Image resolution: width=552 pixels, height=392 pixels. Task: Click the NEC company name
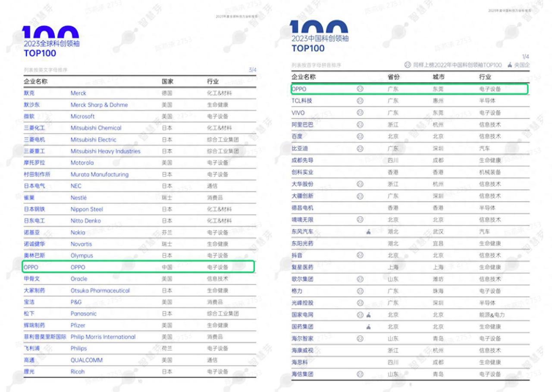76,186
